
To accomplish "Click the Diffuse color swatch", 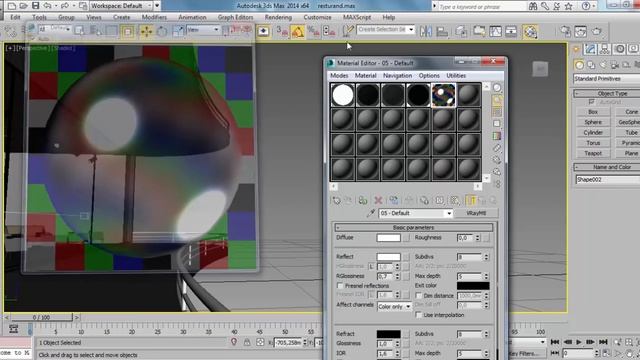I will point(388,238).
